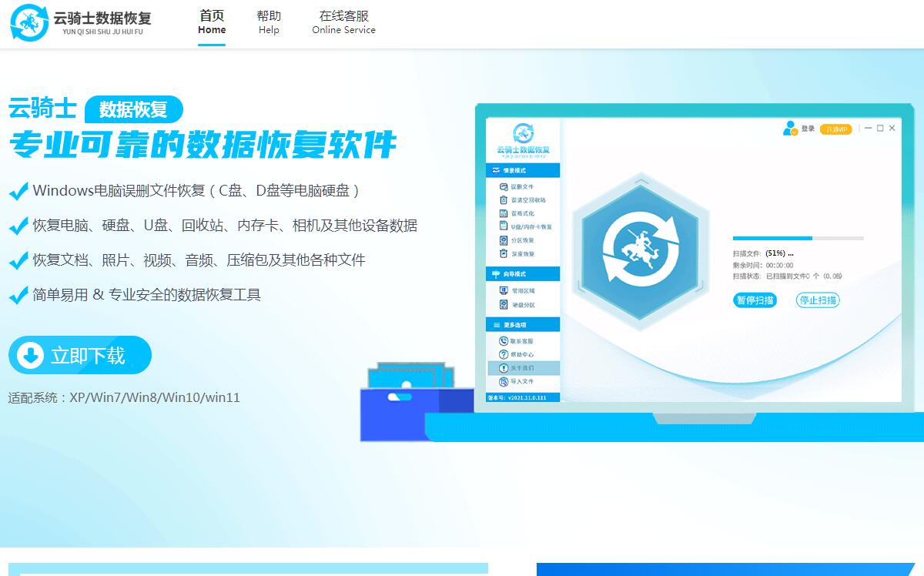The image size is (924, 576).
Task: Click the 立即下载 download button
Action: coord(80,355)
